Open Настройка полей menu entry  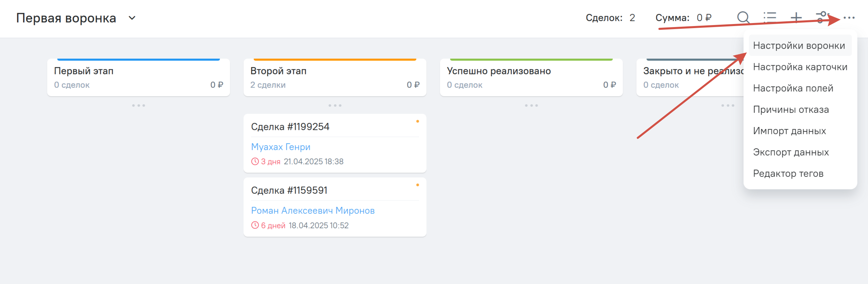tap(793, 88)
